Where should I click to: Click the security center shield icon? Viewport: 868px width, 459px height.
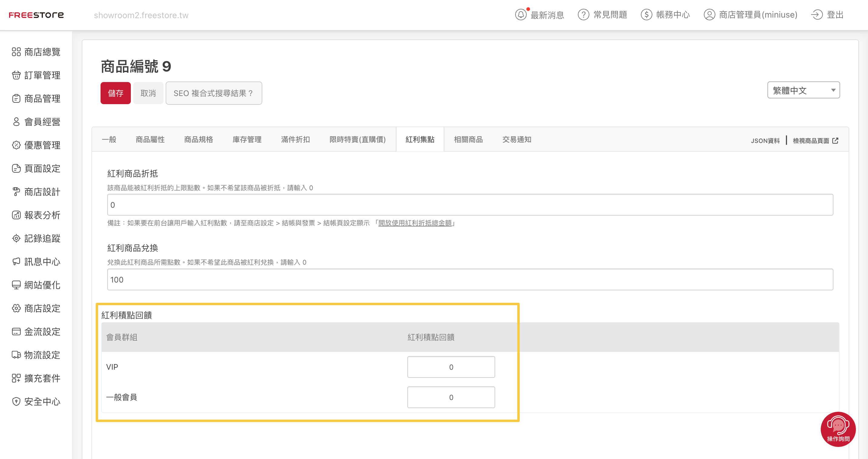pos(16,401)
